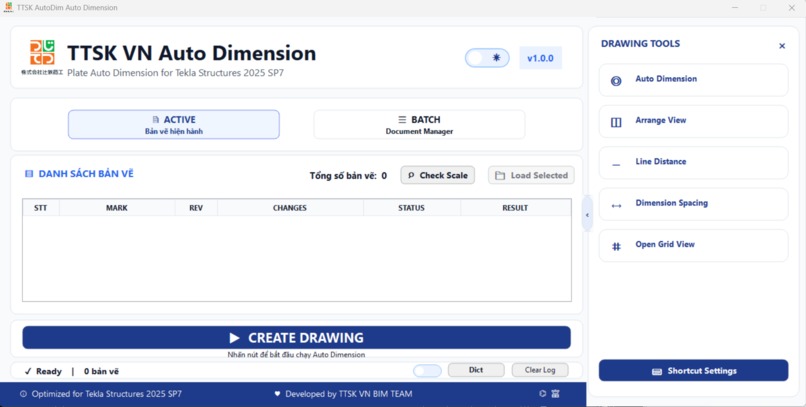Switch to ACTIVE current drawing mode

(x=174, y=124)
